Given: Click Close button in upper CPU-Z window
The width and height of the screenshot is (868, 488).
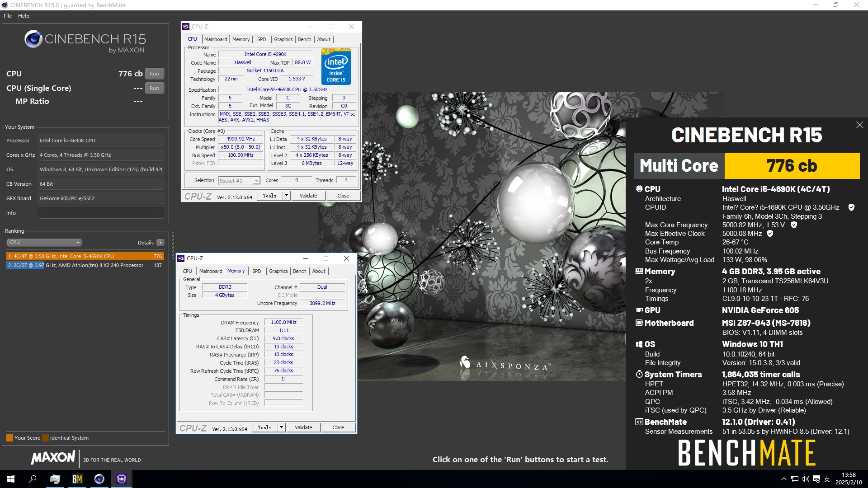Looking at the screenshot, I should (343, 196).
